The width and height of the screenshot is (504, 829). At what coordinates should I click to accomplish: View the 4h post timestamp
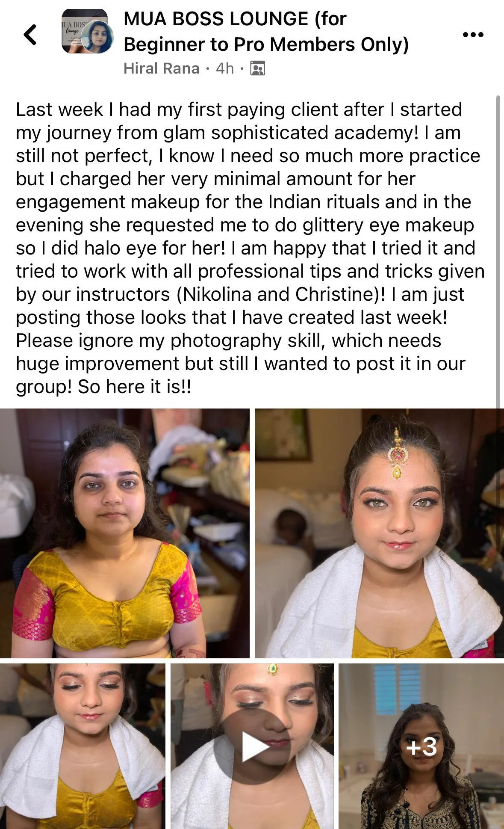point(225,68)
